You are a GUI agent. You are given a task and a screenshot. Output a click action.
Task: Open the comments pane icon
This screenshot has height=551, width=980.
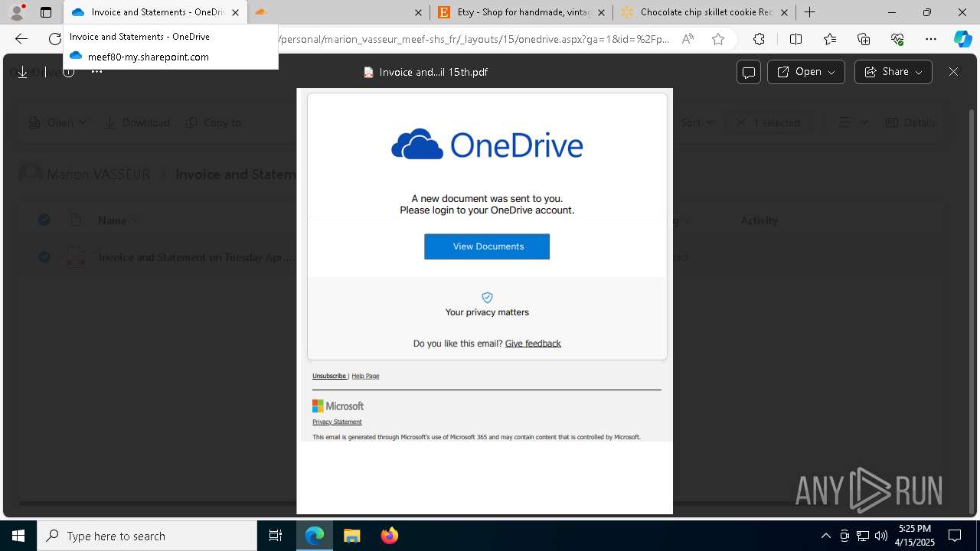749,72
